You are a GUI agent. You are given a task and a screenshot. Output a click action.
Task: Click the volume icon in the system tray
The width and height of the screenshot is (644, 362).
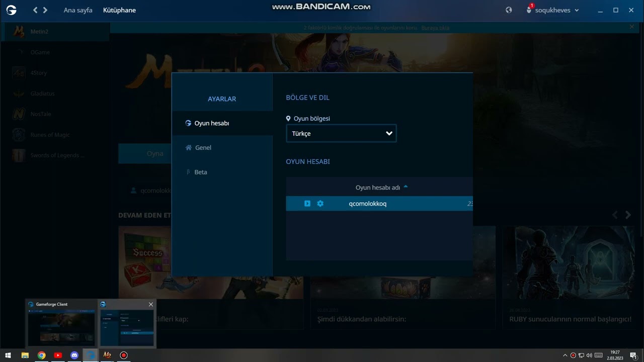[589, 355]
